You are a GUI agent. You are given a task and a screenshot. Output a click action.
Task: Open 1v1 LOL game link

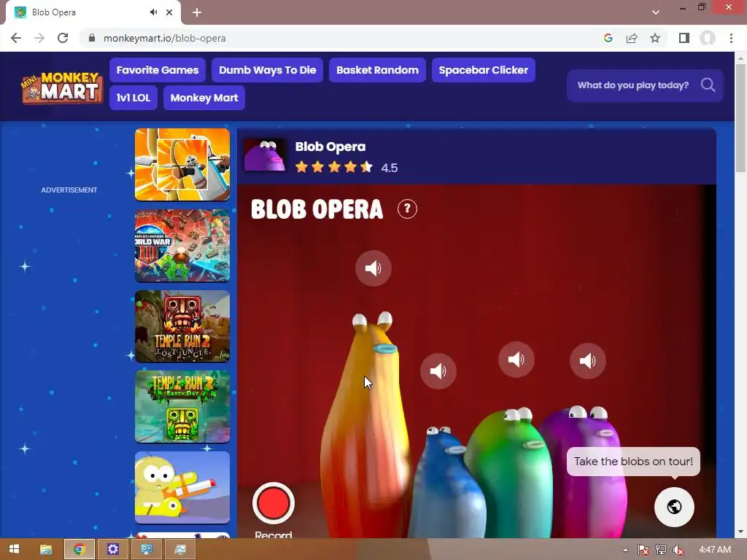(133, 98)
